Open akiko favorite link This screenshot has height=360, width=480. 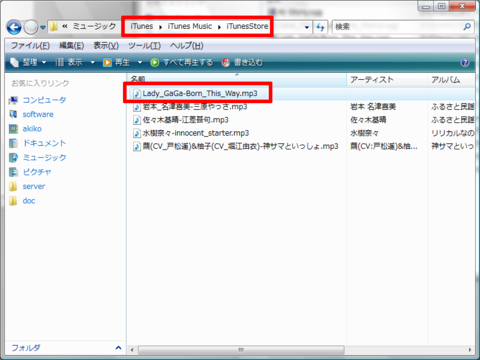tap(32, 129)
